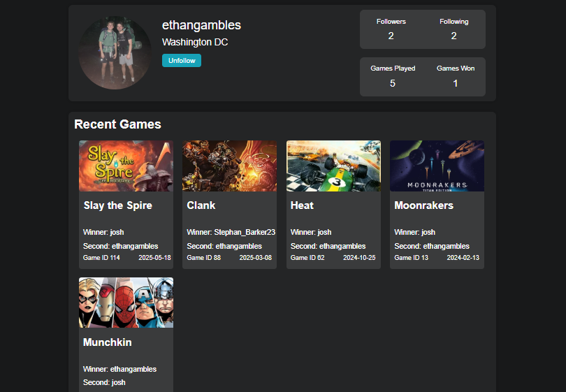The width and height of the screenshot is (566, 392).
Task: Click date 2025-03-08
Action: coord(256,258)
